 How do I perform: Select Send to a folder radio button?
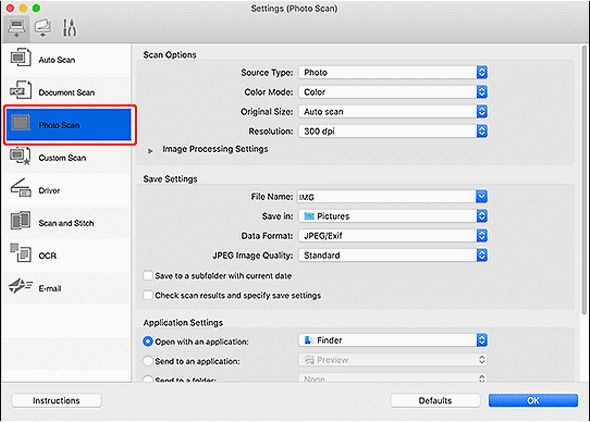click(148, 379)
